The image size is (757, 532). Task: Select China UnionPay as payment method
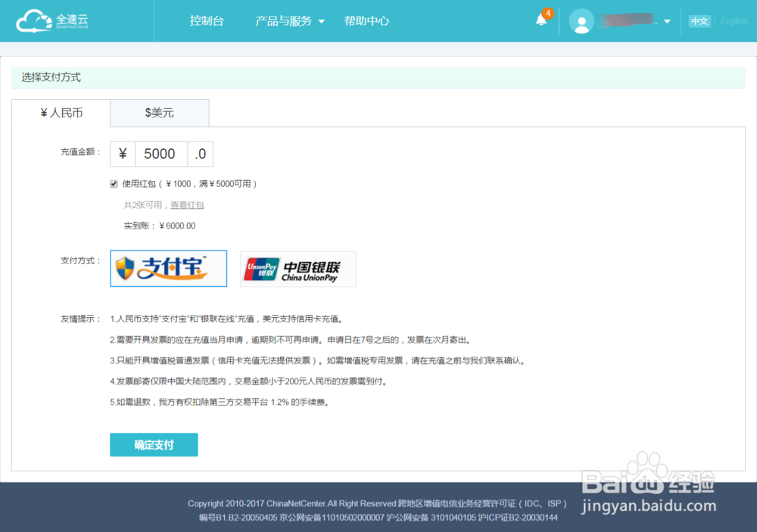pos(298,269)
